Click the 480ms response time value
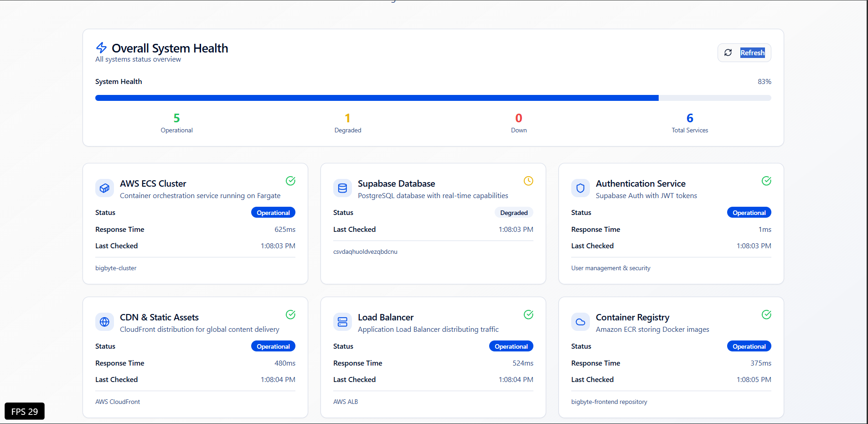The height and width of the screenshot is (424, 868). click(x=285, y=363)
